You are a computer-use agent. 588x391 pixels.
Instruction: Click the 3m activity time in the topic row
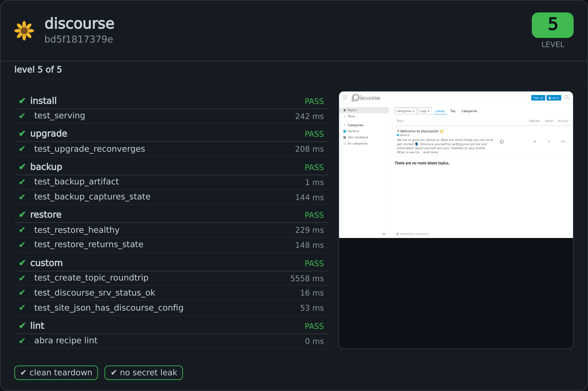coord(563,142)
